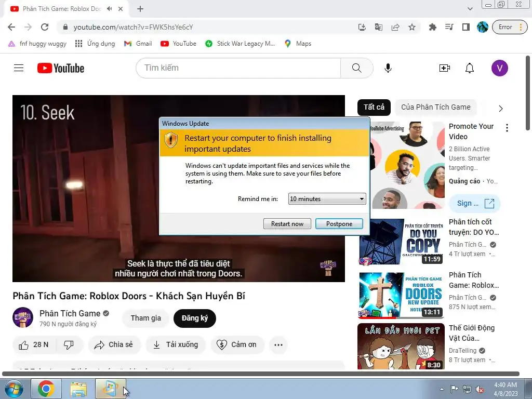Open the media controls icon in Chrome toolbar

coord(449,27)
